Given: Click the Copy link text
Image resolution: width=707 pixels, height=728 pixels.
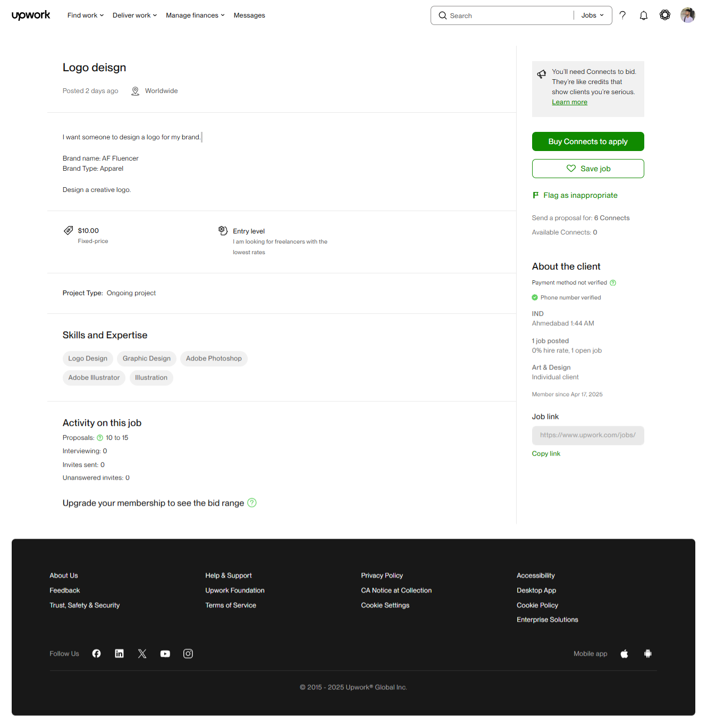Looking at the screenshot, I should (546, 454).
